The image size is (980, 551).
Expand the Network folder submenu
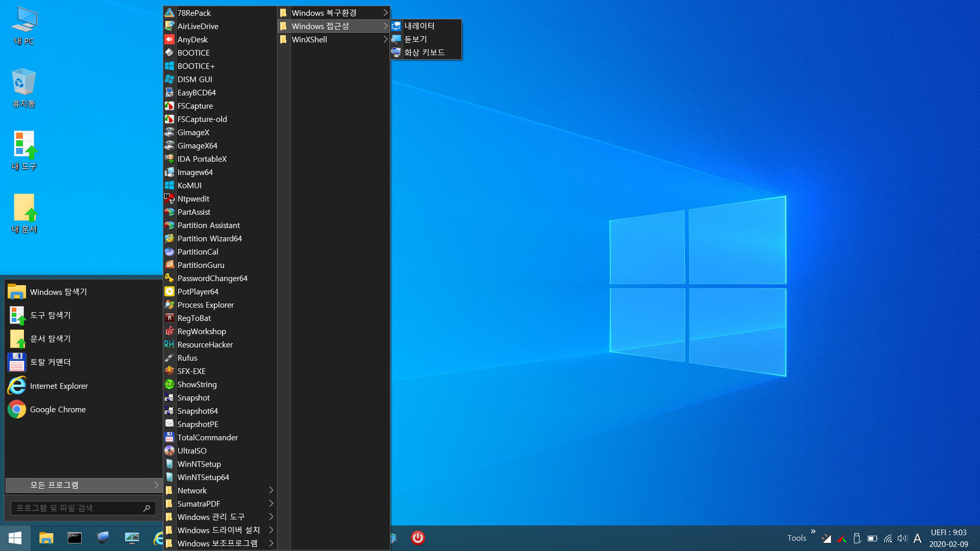point(220,490)
